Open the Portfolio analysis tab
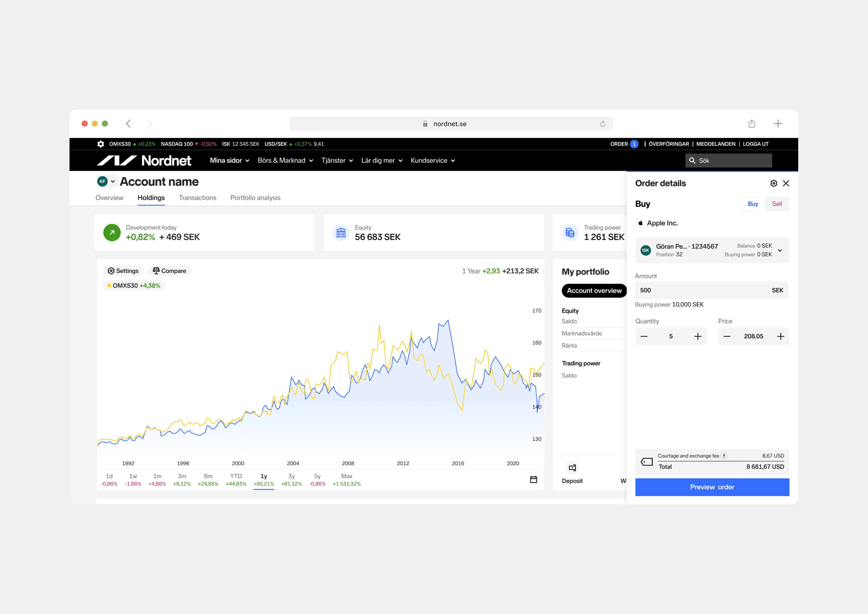Image resolution: width=868 pixels, height=614 pixels. [255, 198]
